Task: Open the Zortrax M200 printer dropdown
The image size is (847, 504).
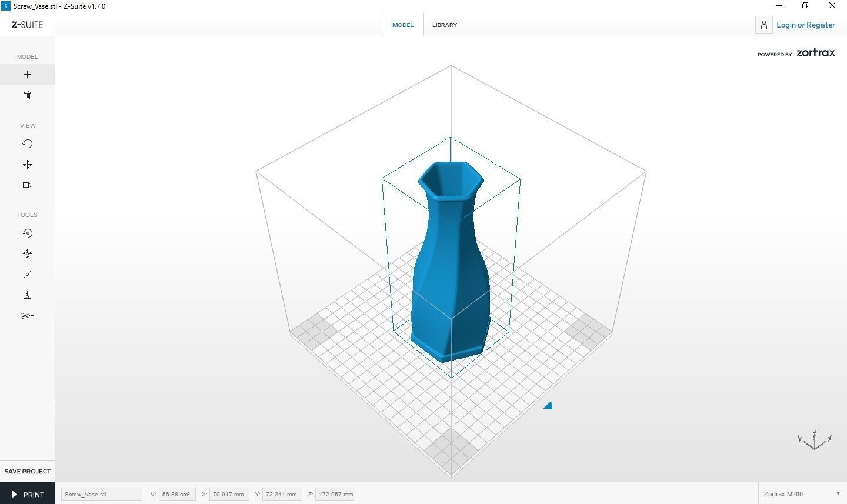Action: [x=802, y=494]
